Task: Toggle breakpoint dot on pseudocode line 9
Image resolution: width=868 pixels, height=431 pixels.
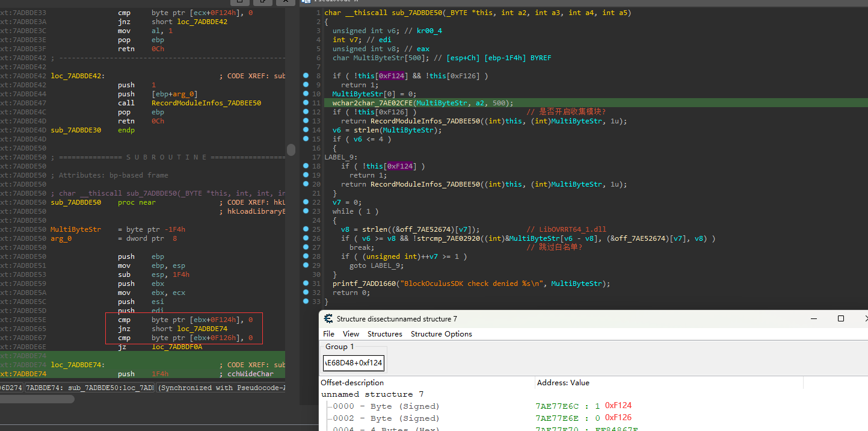Action: click(x=306, y=85)
